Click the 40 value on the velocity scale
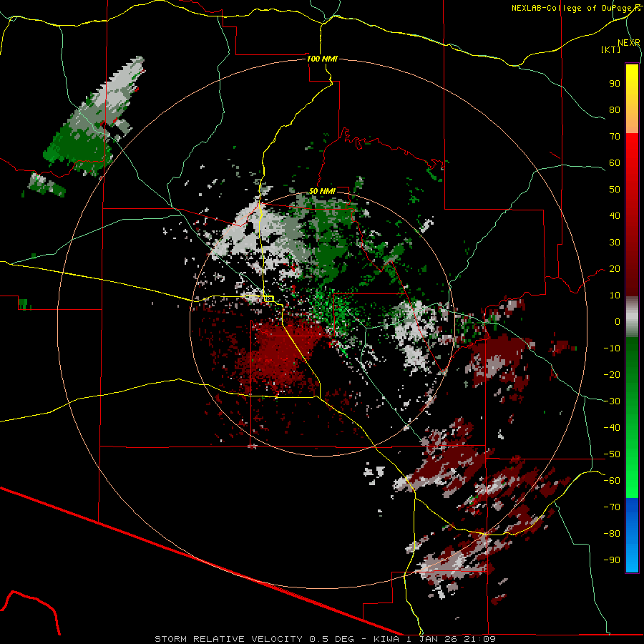644x644 pixels. pos(615,215)
